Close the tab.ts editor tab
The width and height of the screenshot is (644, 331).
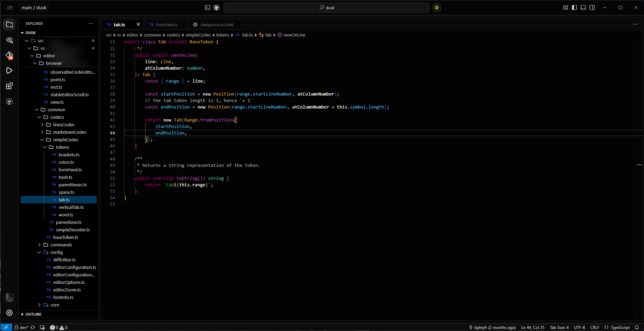(138, 24)
